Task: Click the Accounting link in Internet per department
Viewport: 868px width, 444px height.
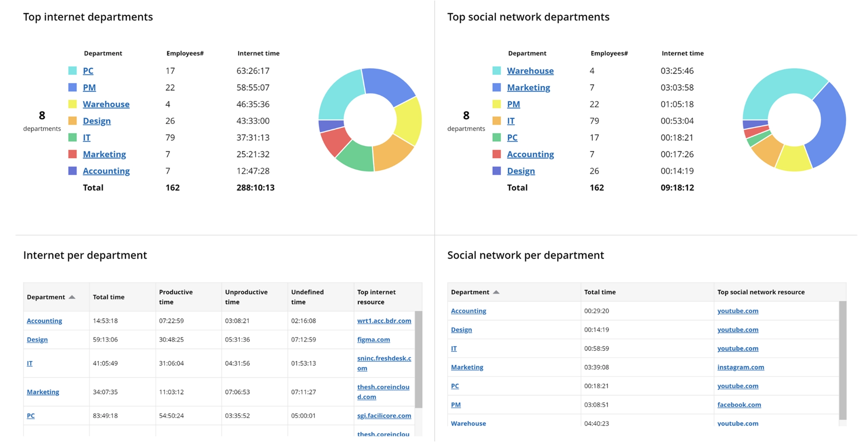Action: click(44, 321)
